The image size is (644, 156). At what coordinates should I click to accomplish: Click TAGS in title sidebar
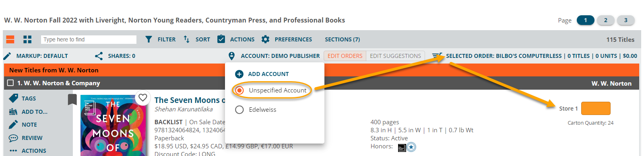29,99
